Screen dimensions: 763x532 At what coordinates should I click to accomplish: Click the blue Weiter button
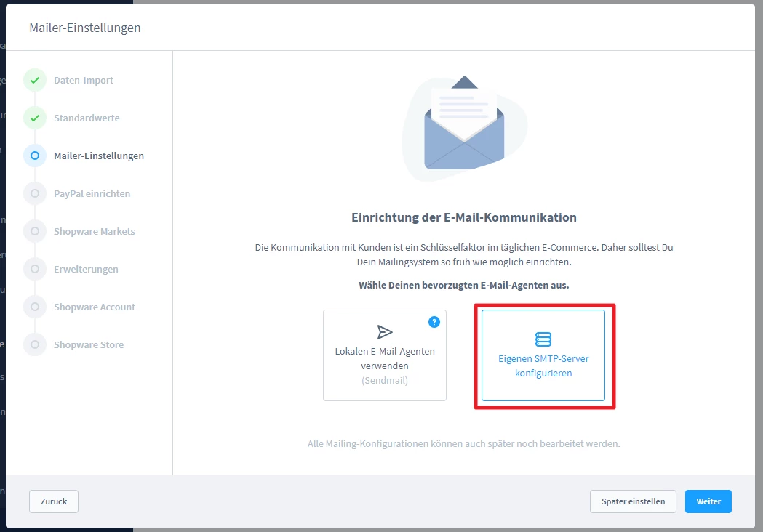(708, 501)
